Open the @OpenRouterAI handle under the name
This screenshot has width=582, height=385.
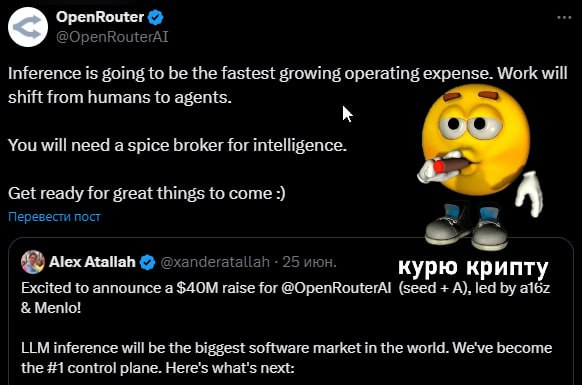tap(112, 37)
